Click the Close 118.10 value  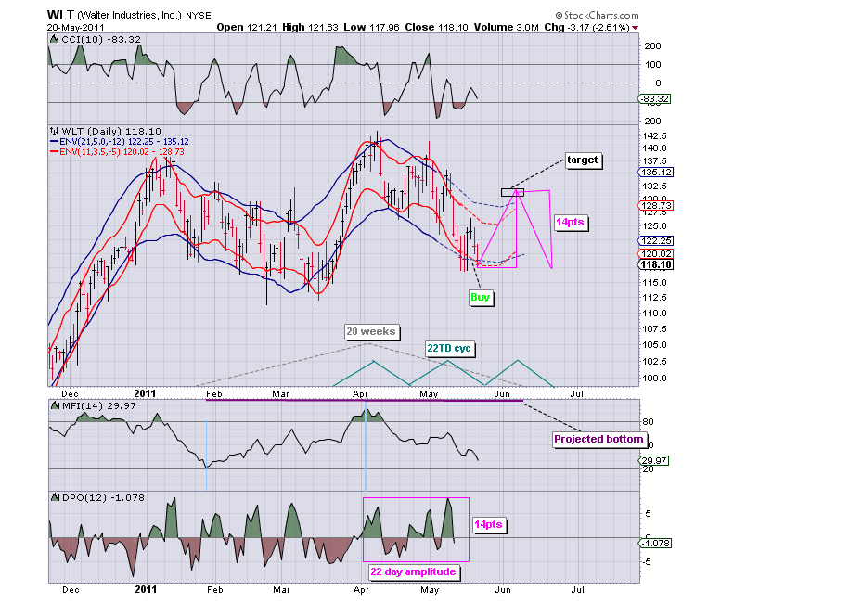click(x=436, y=27)
